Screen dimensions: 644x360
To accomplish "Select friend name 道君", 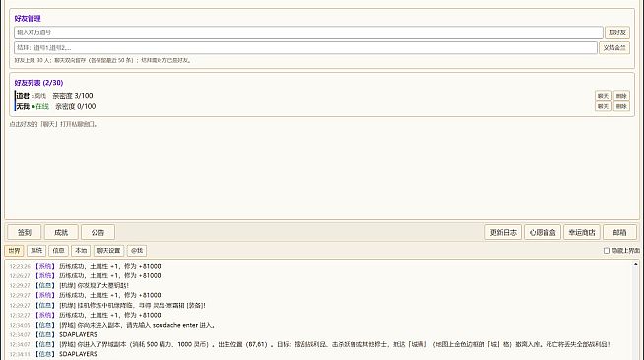I will (x=23, y=96).
